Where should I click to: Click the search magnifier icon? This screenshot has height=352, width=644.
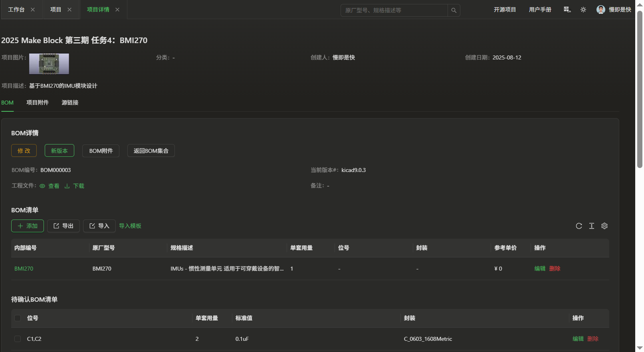(x=454, y=10)
